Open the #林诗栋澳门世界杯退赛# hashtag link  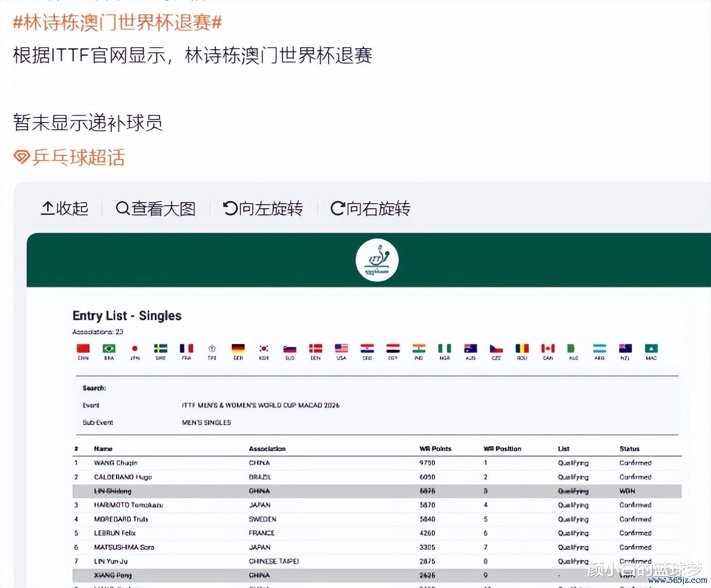pos(117,23)
